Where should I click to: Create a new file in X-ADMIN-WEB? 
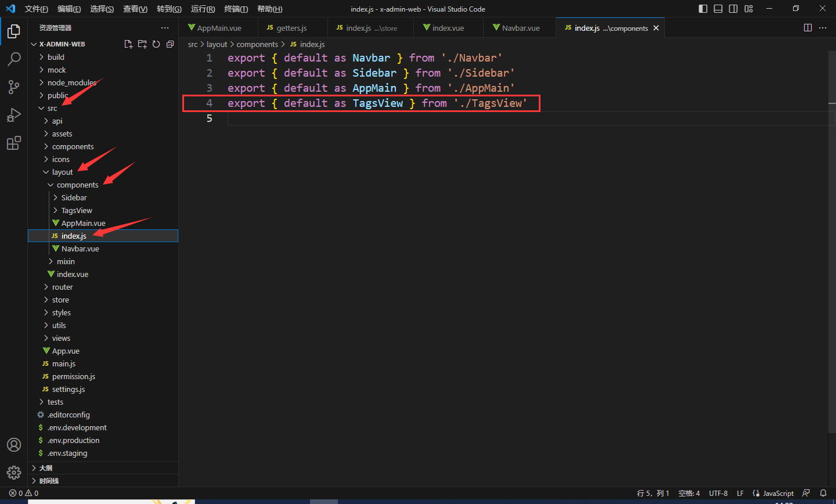128,44
